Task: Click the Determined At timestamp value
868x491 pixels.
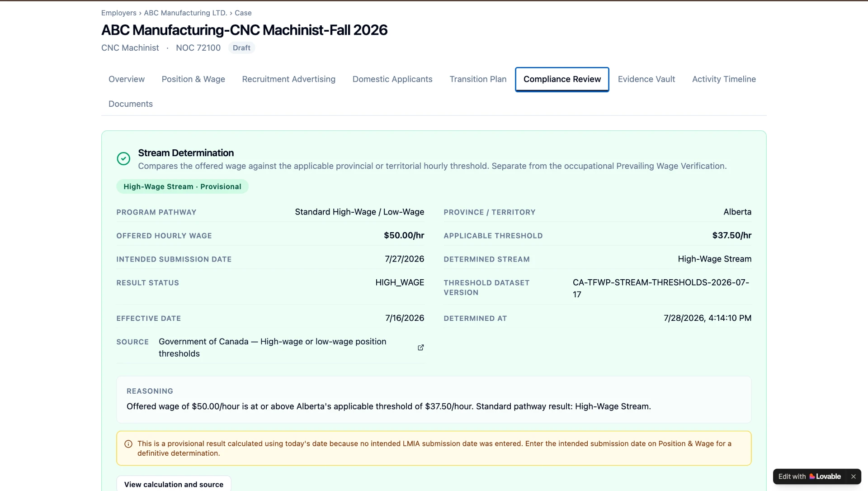Action: click(708, 318)
